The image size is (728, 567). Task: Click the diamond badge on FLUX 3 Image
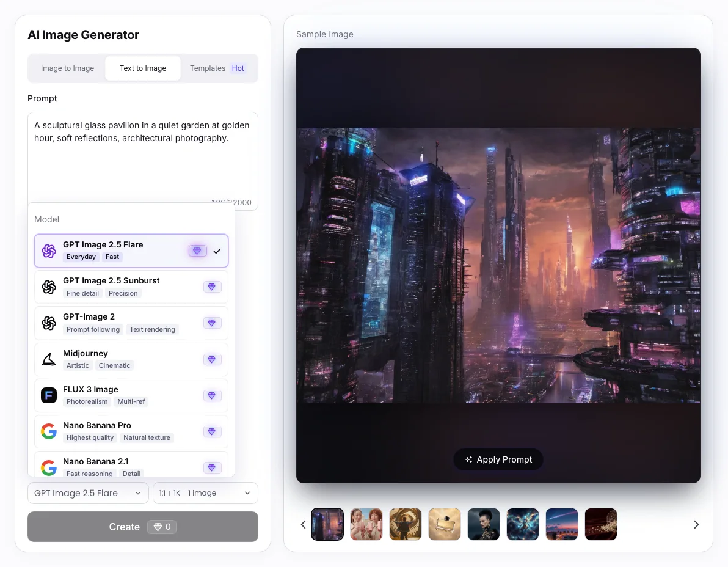[212, 395]
